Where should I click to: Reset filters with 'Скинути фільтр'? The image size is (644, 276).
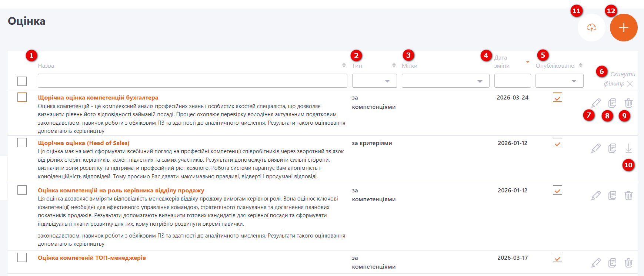pyautogui.click(x=619, y=79)
